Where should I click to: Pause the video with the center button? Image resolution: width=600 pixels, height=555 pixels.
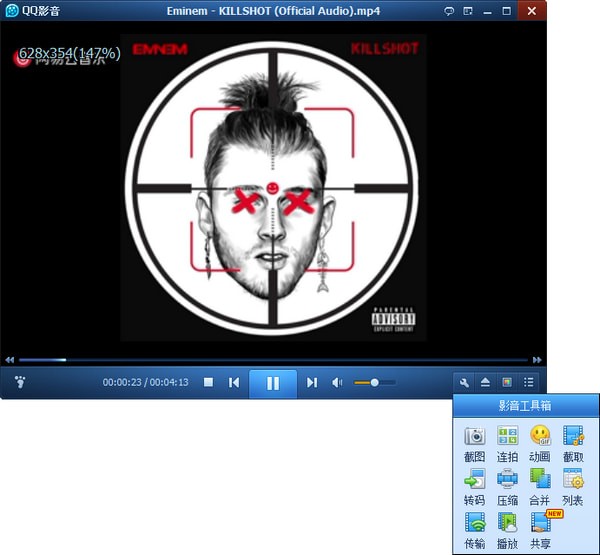click(272, 382)
